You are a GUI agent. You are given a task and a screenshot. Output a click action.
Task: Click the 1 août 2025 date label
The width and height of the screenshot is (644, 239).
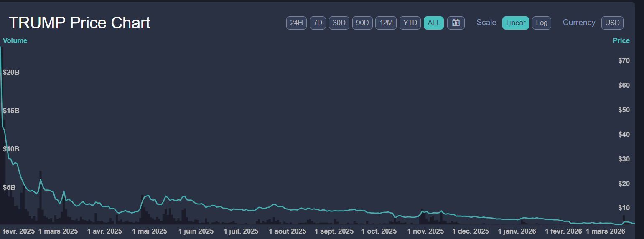click(x=288, y=231)
